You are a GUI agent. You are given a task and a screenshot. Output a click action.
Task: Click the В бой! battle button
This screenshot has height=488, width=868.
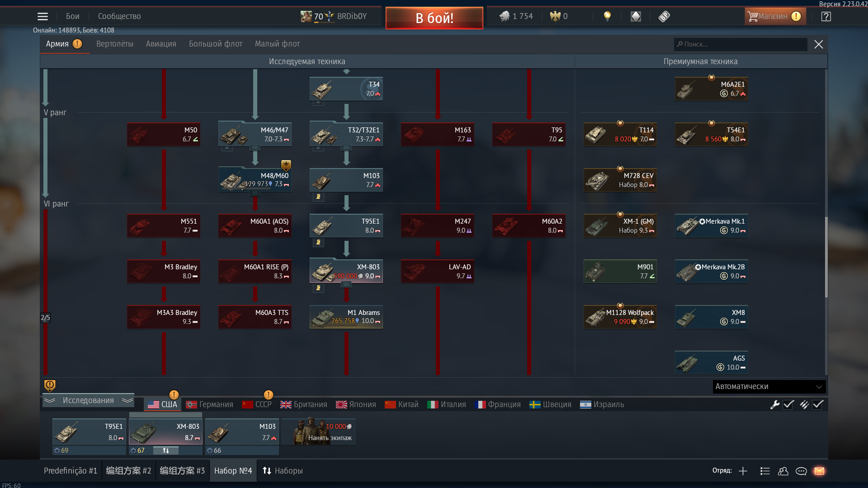tap(434, 18)
